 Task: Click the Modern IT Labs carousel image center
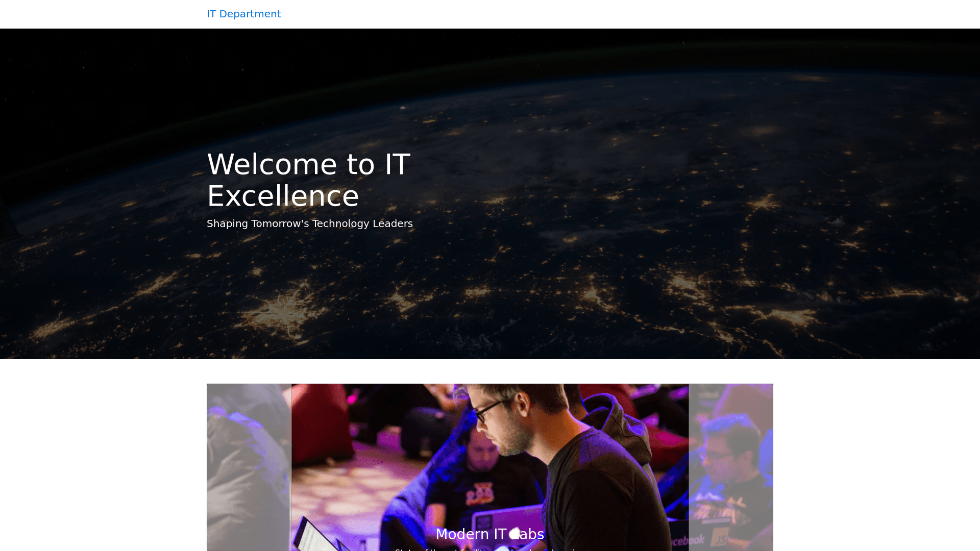[490, 459]
